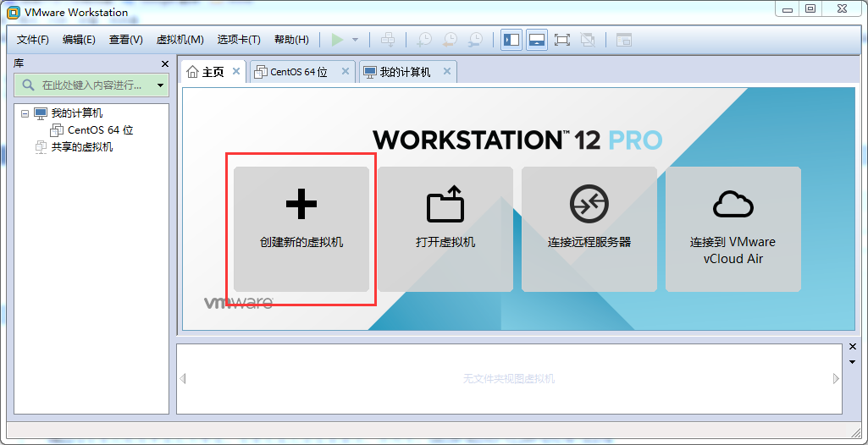Click 连接远程服务器 tile

click(589, 228)
